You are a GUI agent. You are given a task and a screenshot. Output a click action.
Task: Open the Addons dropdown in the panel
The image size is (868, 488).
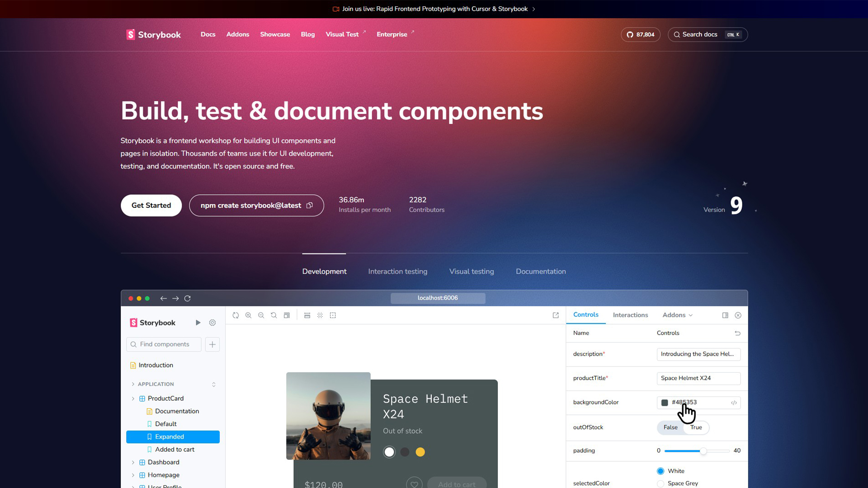point(677,315)
